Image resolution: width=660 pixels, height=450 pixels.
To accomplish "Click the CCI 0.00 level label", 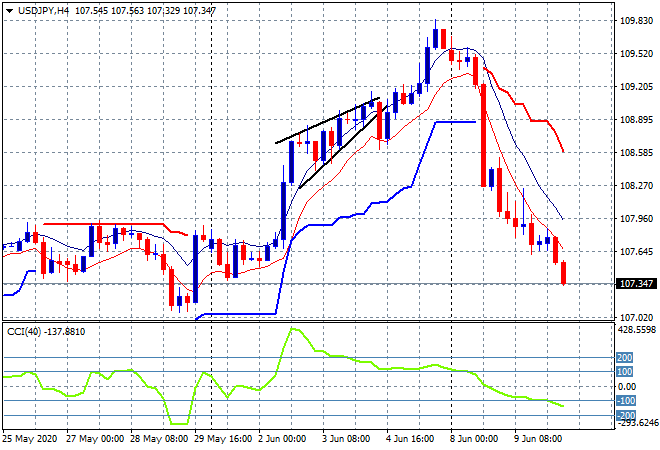I will 627,386.
